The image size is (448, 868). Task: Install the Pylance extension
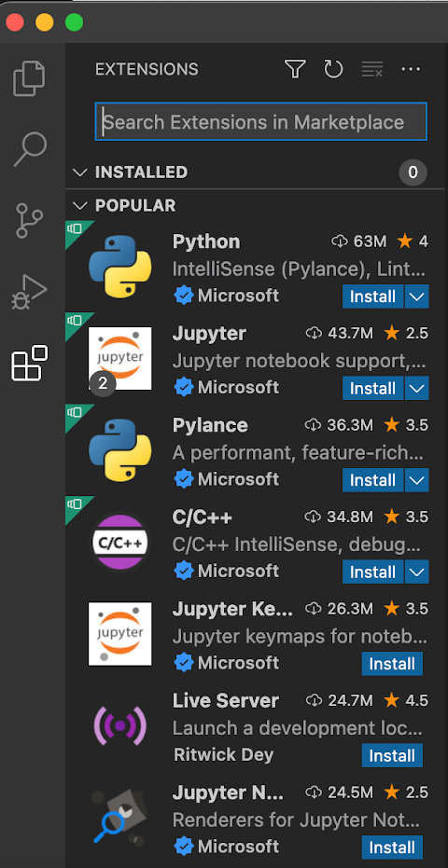(372, 480)
